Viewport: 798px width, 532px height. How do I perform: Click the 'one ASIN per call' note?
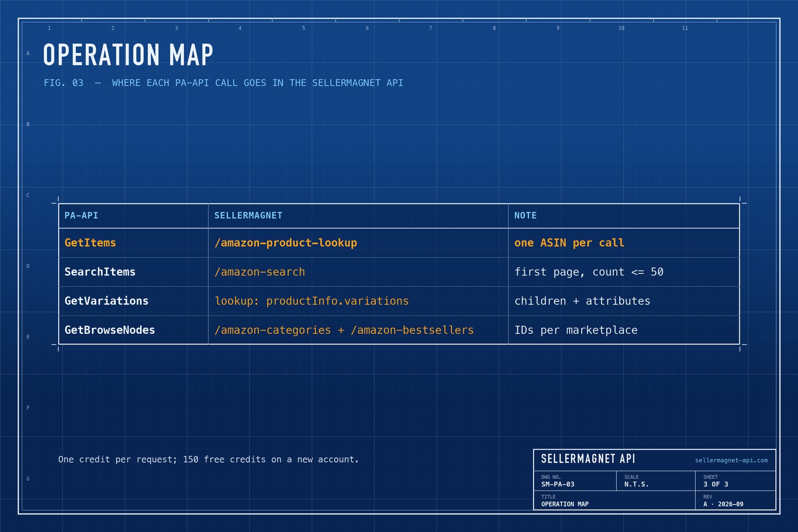coord(569,243)
